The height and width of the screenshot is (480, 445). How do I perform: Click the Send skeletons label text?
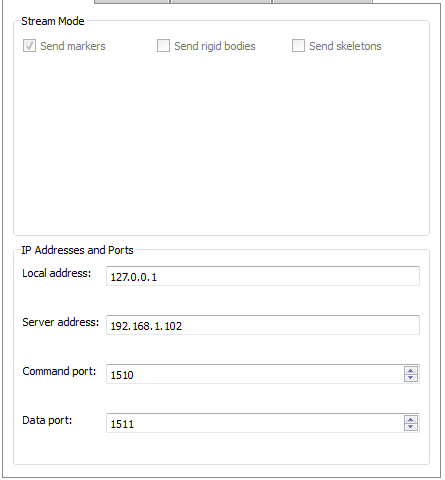345,46
